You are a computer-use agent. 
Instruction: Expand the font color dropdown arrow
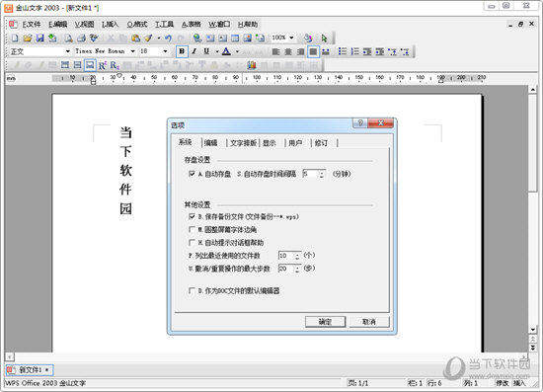tap(237, 51)
